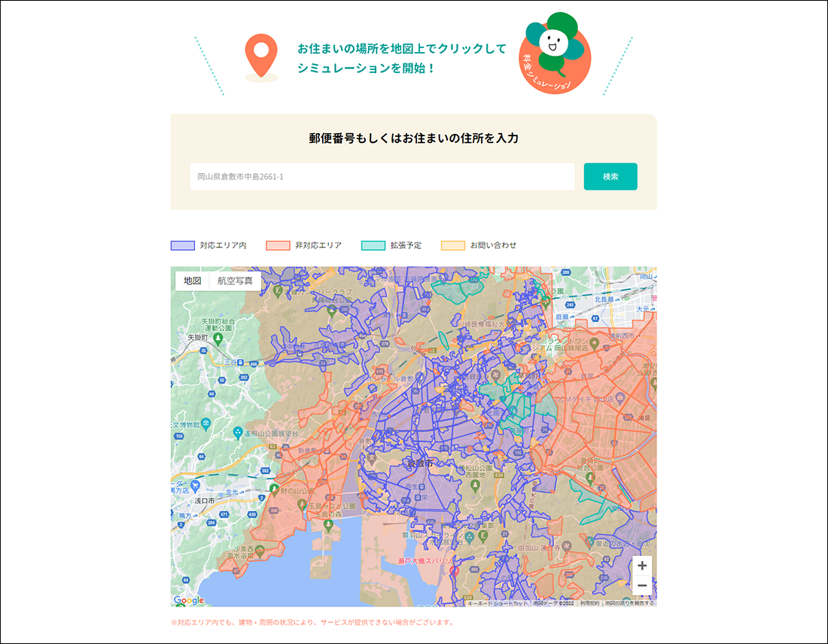Click route 282 road shield
828x644 pixels.
244,378
